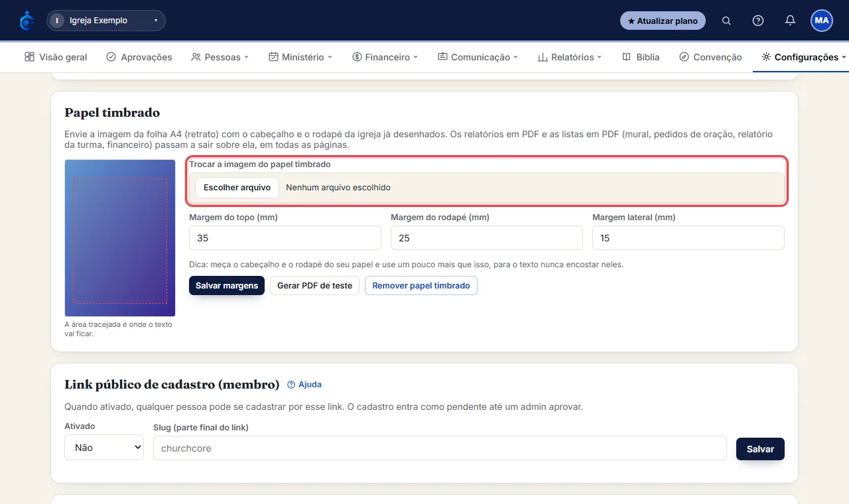Open the Ajuda help link
849x504 pixels.
click(304, 385)
